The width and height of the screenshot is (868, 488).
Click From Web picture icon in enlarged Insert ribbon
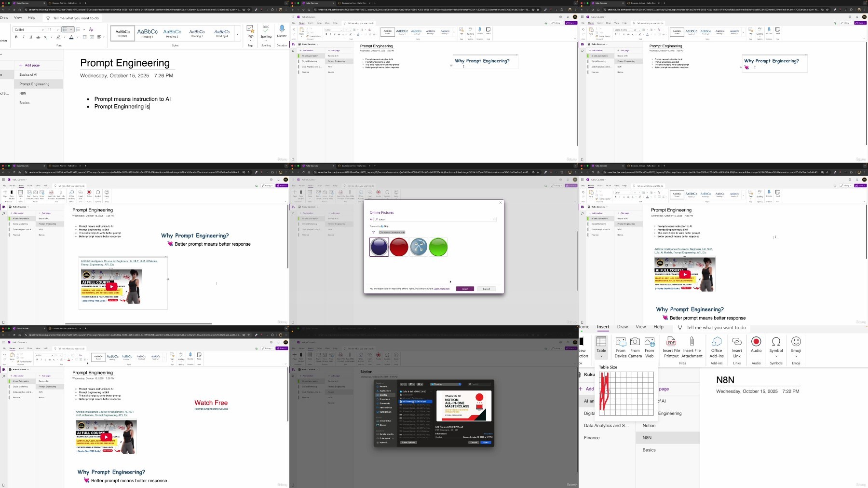click(x=650, y=342)
